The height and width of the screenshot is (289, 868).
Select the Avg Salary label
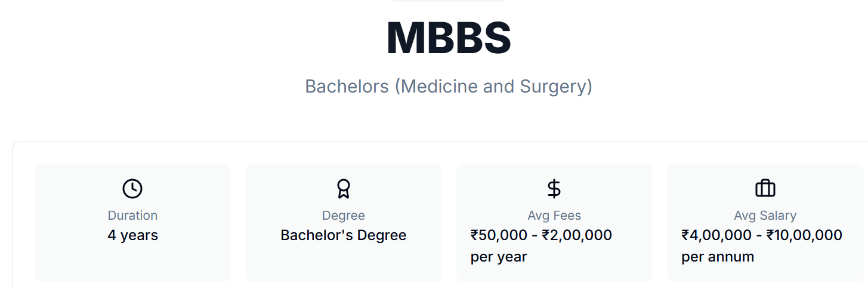765,216
